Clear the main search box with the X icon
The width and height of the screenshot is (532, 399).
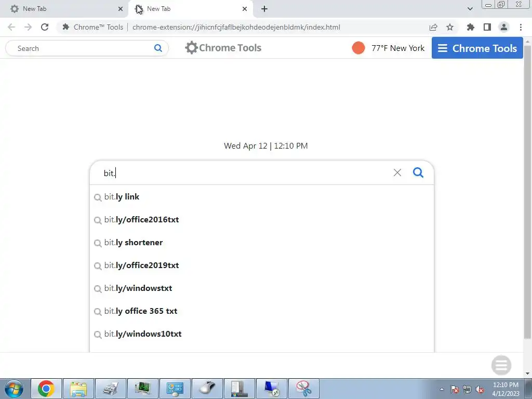[397, 172]
